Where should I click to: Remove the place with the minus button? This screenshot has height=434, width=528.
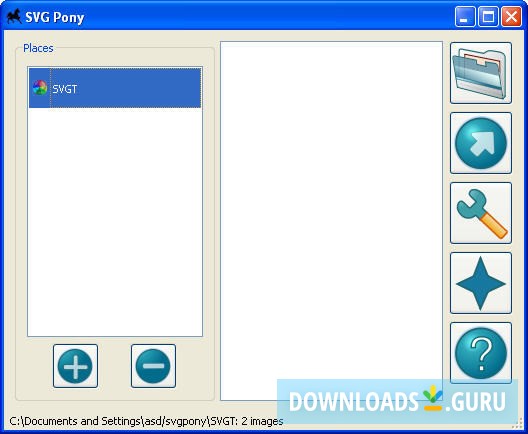[x=153, y=366]
